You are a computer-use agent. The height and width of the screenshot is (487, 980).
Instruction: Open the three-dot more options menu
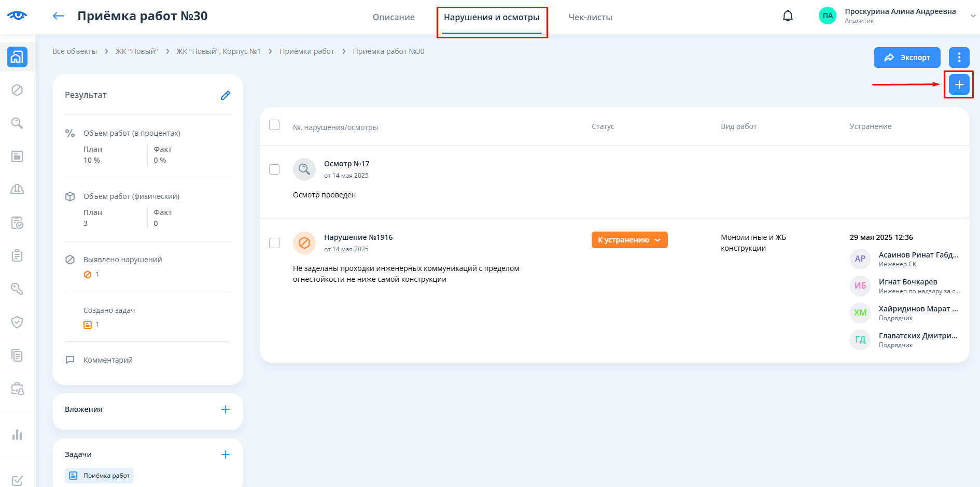[959, 58]
